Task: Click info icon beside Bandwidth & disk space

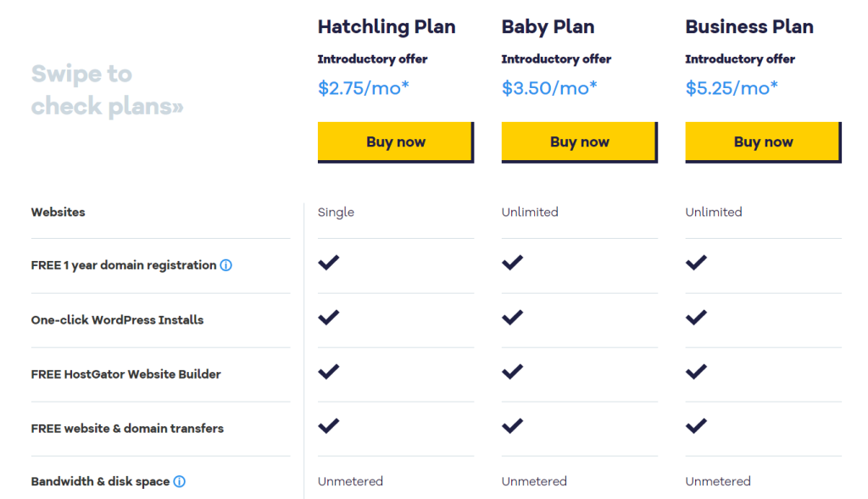Action: pos(180,481)
